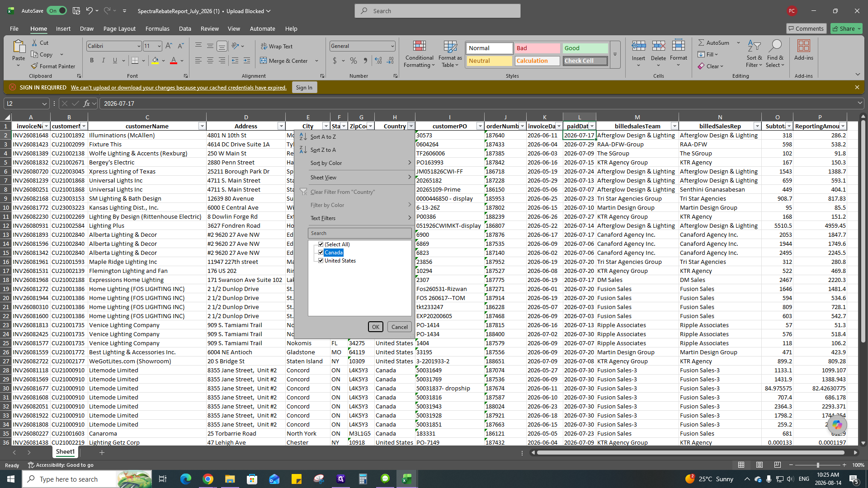Uncheck the Canada filter checkbox

coord(321,253)
